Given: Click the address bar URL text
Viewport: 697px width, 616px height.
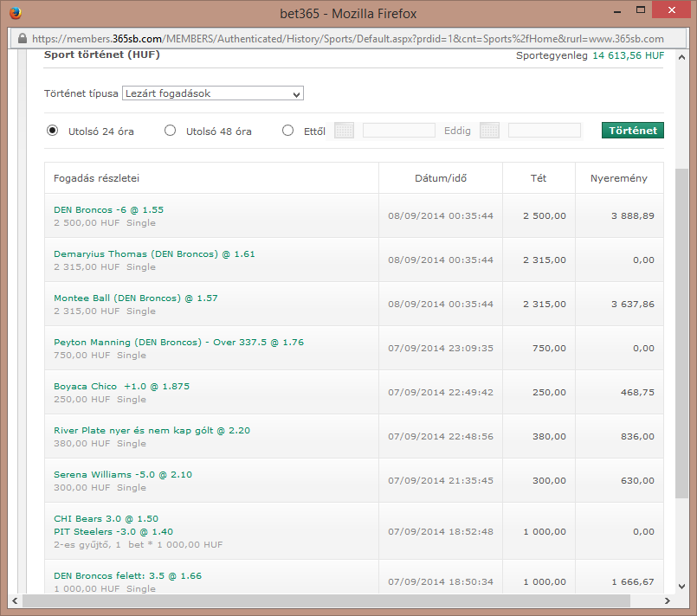Looking at the screenshot, I should point(347,39).
